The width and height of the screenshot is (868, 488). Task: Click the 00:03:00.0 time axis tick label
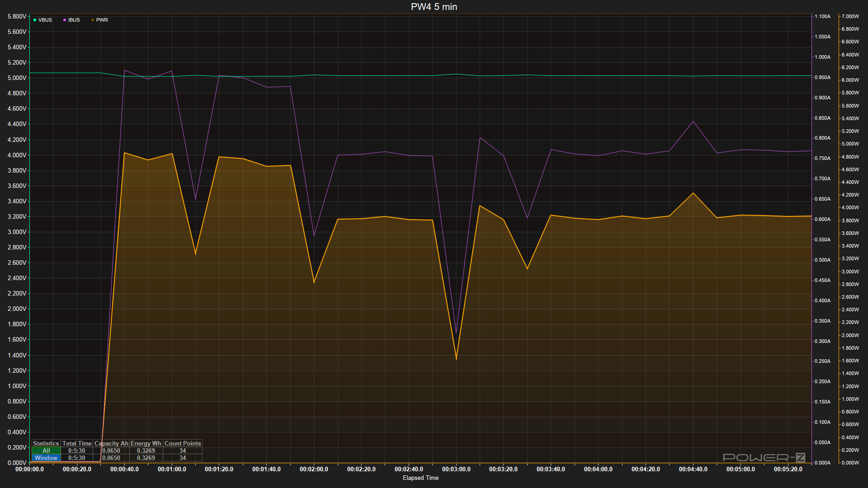(456, 469)
